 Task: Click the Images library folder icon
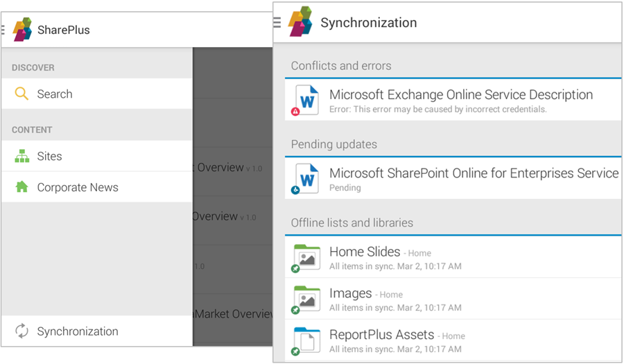pyautogui.click(x=306, y=300)
